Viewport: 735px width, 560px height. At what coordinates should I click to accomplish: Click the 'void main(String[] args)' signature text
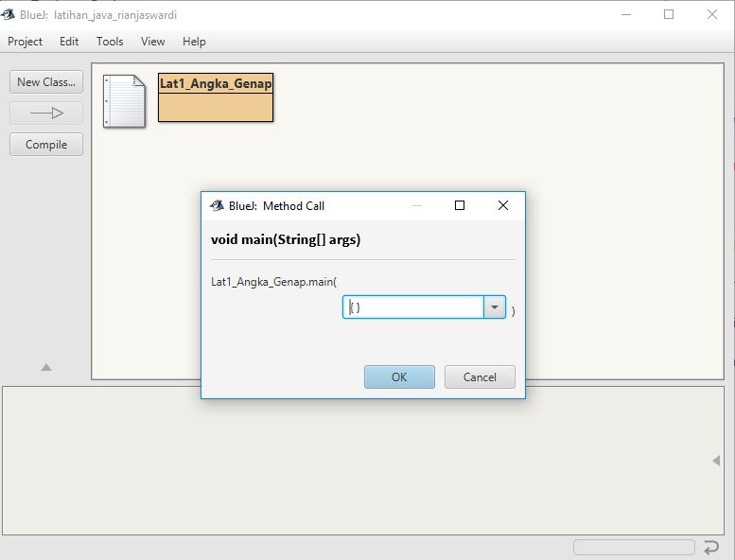(286, 240)
